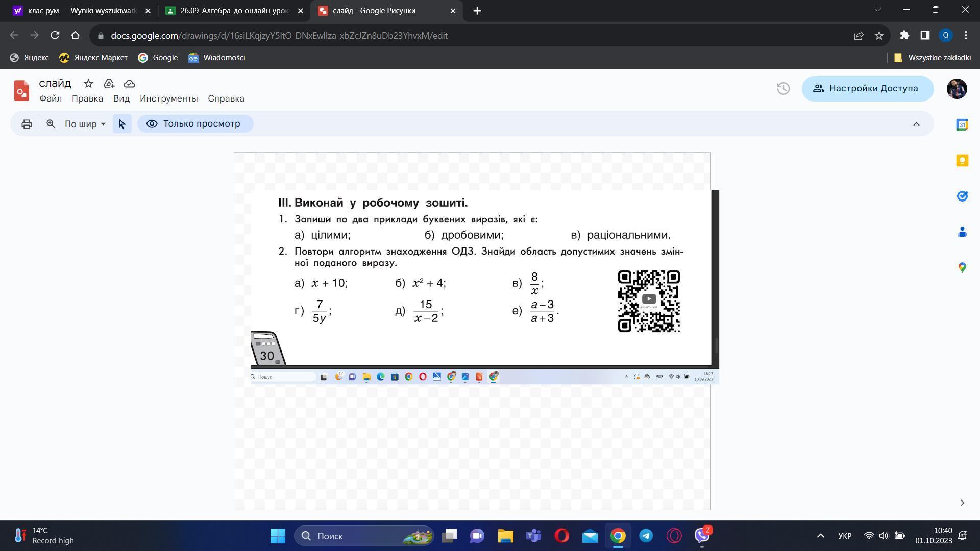Image resolution: width=980 pixels, height=551 pixels.
Task: Open Google Tasks side panel icon
Action: (x=962, y=196)
